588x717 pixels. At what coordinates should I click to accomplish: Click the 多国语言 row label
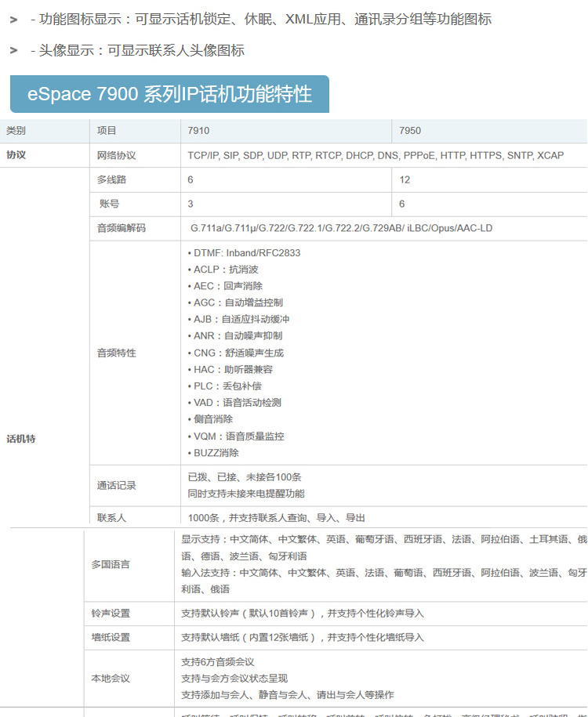pos(111,564)
